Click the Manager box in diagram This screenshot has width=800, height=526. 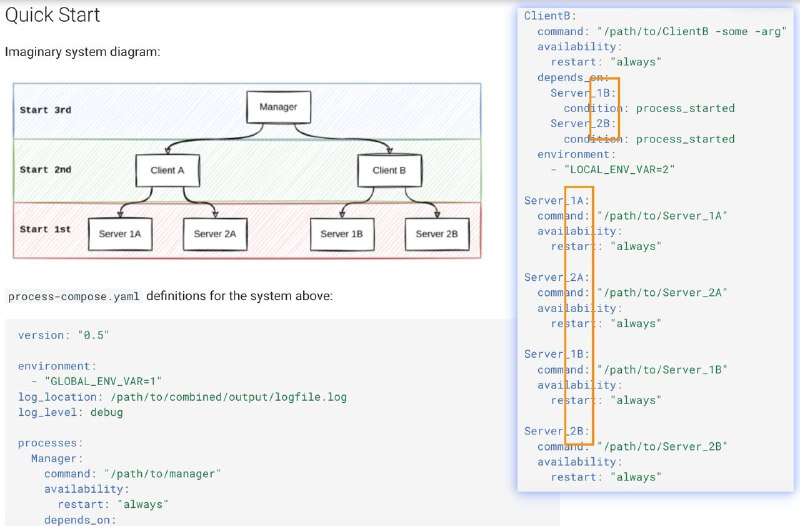point(279,107)
